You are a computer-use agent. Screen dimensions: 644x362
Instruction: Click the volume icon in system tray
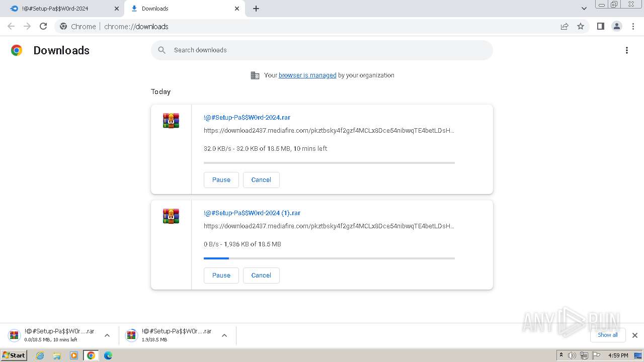[x=572, y=355]
